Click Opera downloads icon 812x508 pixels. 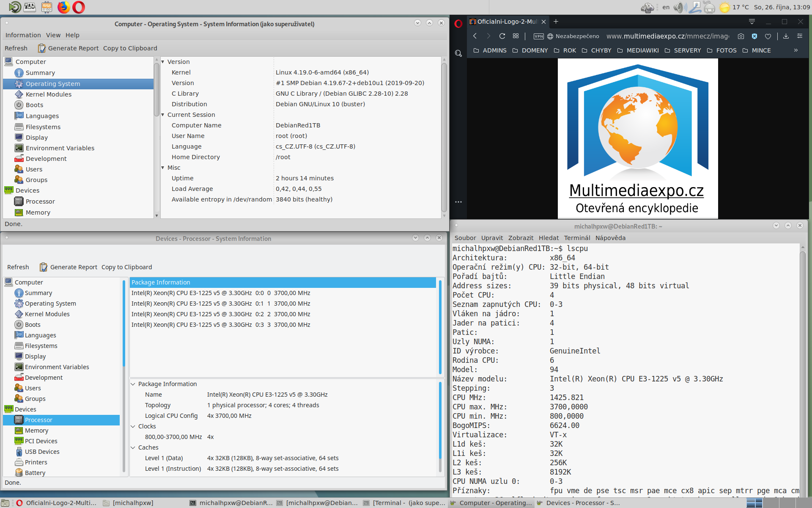point(786,36)
